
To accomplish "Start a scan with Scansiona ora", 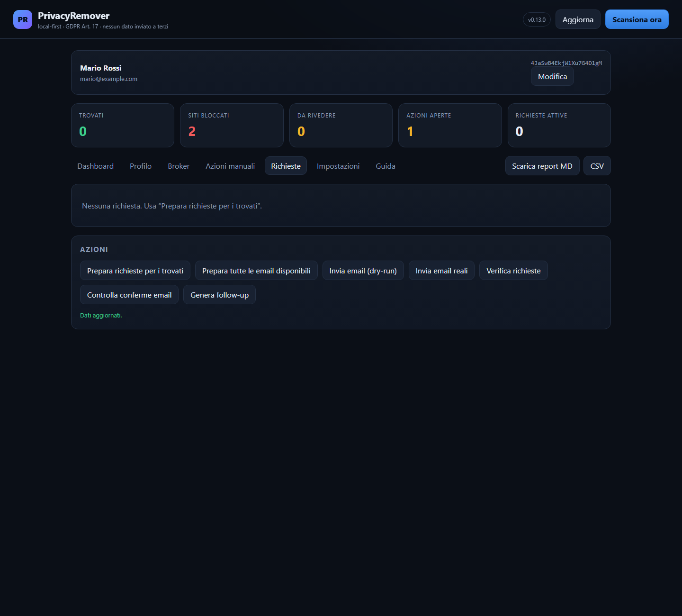I will [637, 19].
